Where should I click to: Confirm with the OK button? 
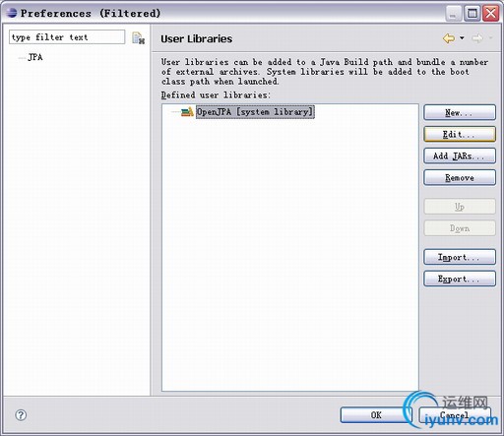376,415
